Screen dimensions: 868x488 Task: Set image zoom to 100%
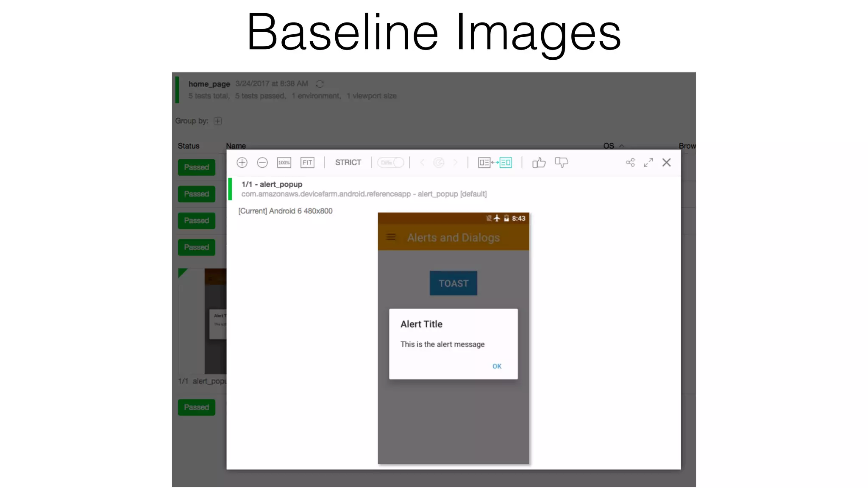click(284, 163)
